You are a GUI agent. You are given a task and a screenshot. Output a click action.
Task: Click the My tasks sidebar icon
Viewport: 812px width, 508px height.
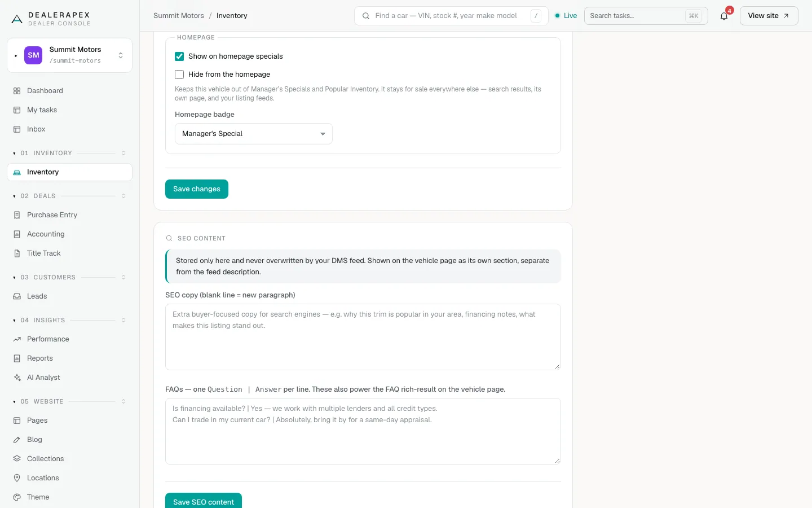pos(17,110)
